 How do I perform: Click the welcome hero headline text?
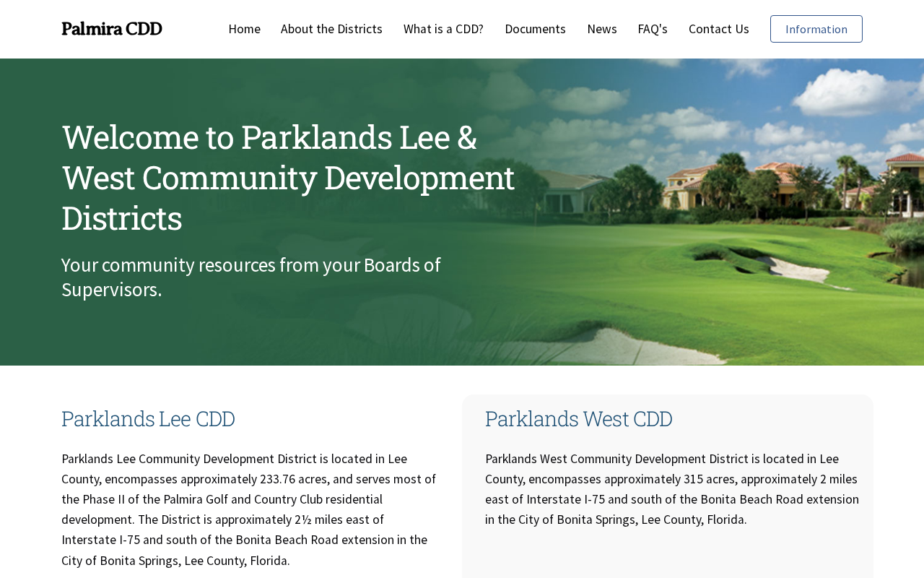tap(289, 177)
